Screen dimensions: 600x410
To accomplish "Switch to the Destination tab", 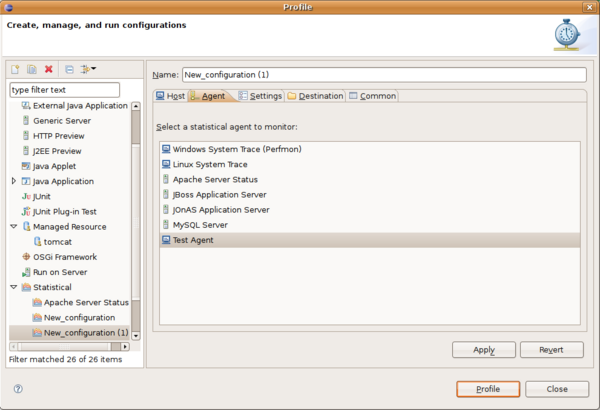I will [x=316, y=96].
